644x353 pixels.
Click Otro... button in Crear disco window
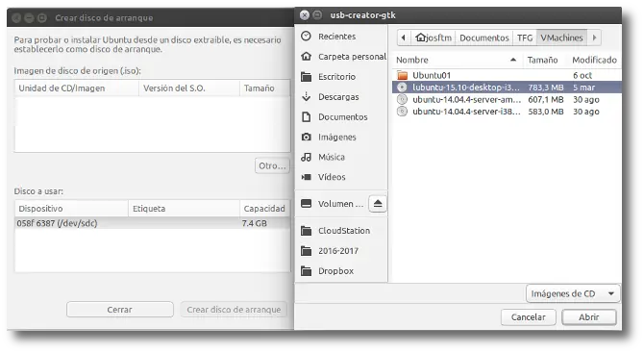[x=272, y=166]
